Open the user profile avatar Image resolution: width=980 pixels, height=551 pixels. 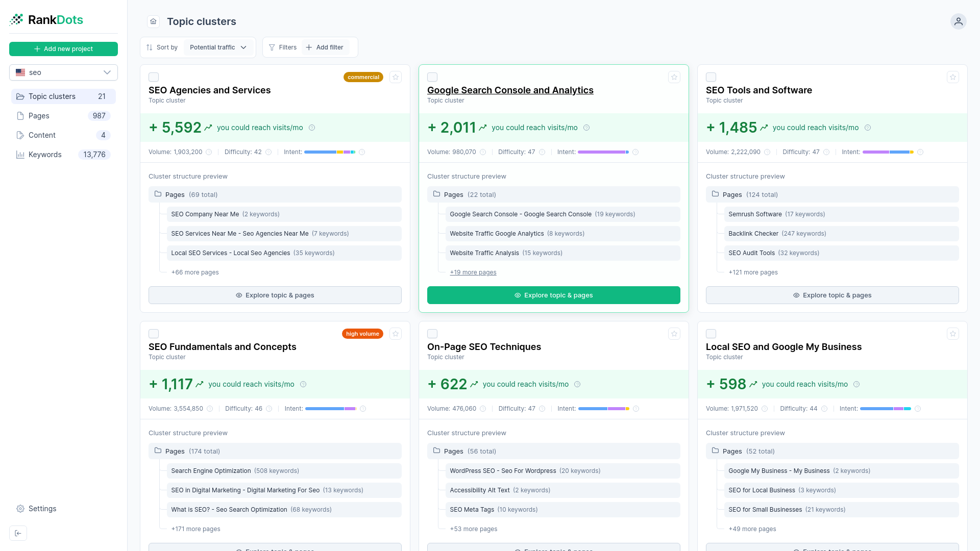[x=958, y=21]
